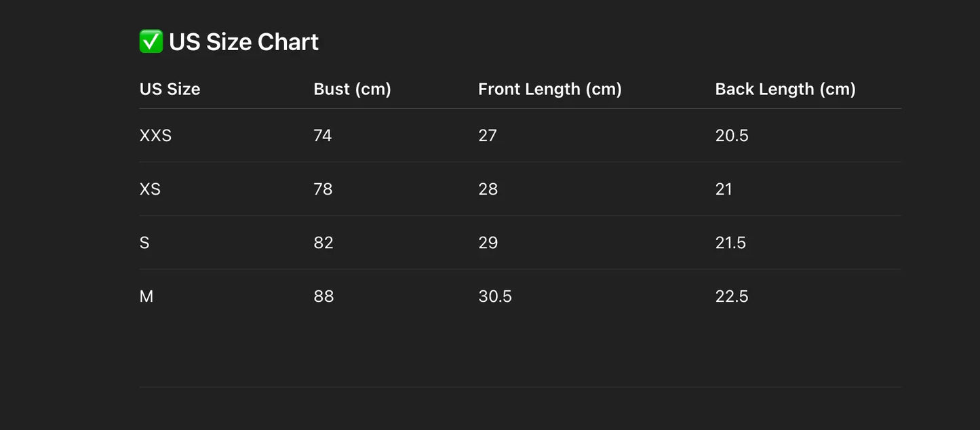980x430 pixels.
Task: Click the Front Length (cm) column header
Action: (x=549, y=89)
